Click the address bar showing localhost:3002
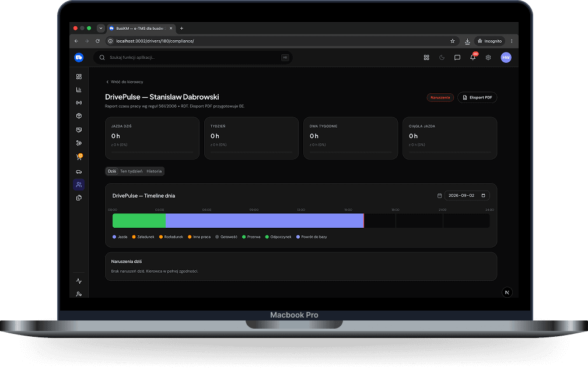 [x=281, y=41]
